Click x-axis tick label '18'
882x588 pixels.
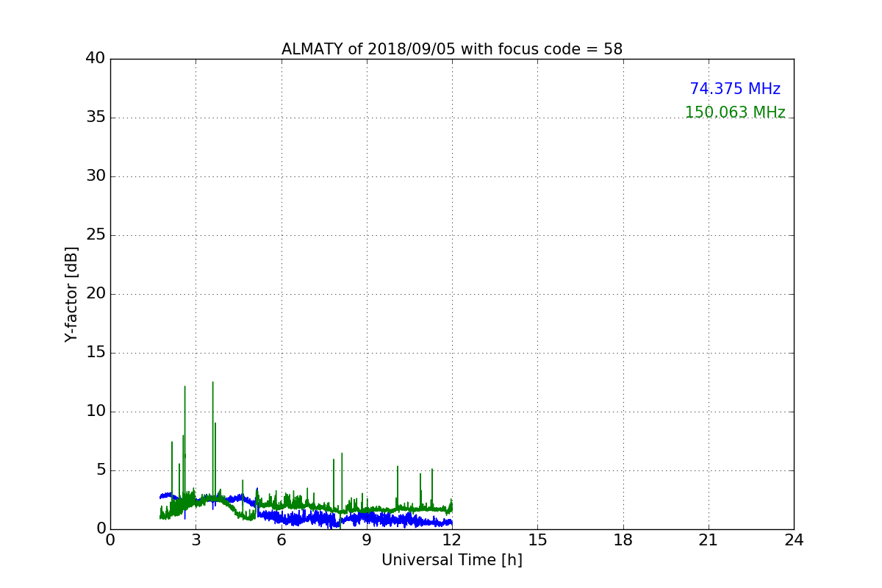(623, 540)
